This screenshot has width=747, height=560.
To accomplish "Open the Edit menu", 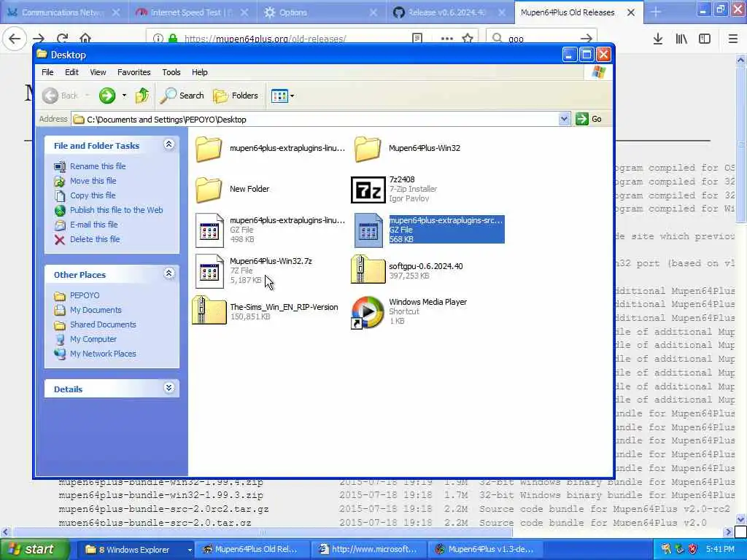I will 72,72.
